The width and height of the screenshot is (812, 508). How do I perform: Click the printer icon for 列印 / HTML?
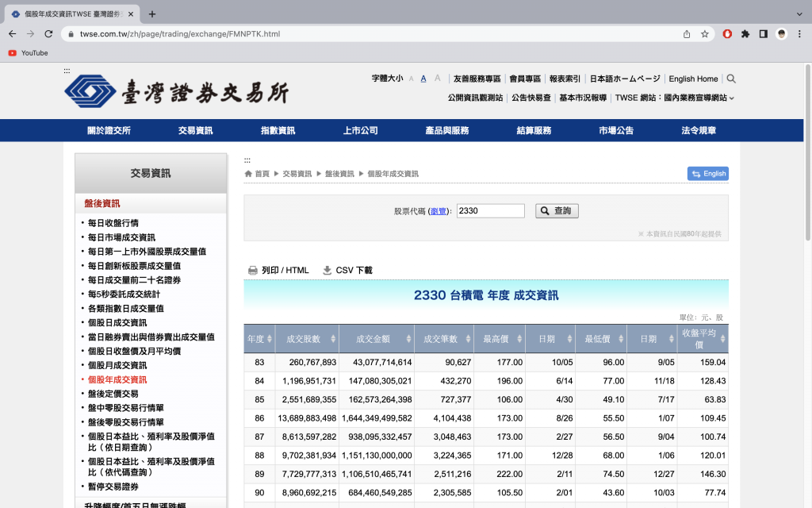pyautogui.click(x=253, y=270)
